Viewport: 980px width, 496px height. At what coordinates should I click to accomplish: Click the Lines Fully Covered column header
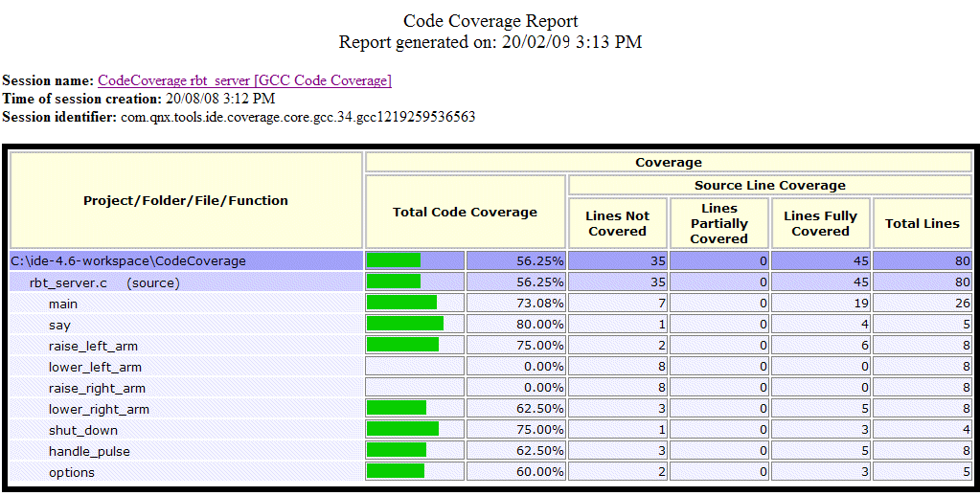[820, 223]
